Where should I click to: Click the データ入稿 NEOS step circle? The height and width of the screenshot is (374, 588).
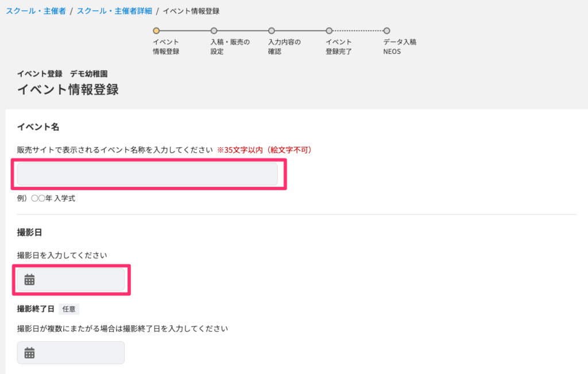tap(386, 31)
